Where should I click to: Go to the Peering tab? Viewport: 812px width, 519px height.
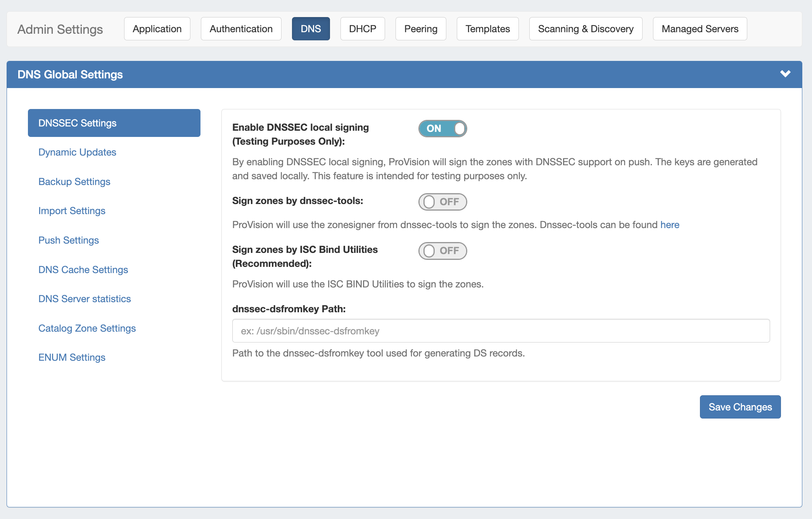[420, 29]
